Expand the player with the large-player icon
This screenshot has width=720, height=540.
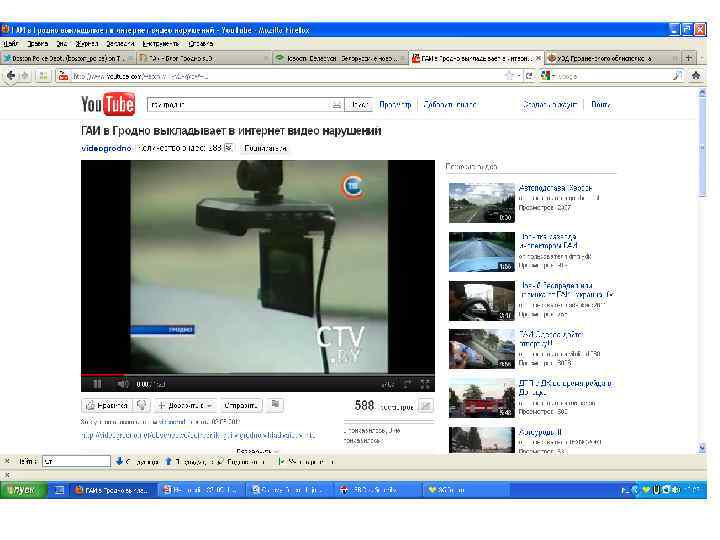[407, 384]
